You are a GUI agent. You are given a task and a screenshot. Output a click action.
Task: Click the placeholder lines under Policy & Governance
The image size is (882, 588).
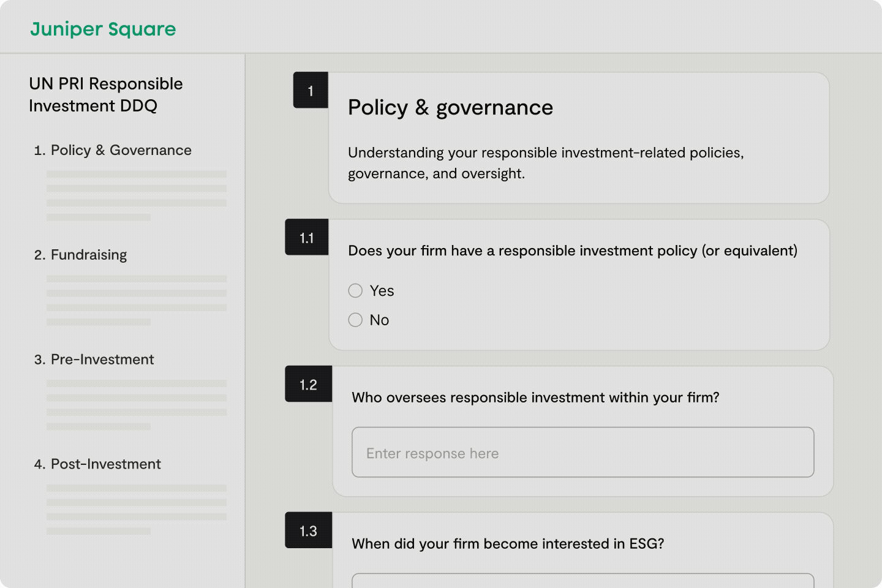[x=136, y=195]
